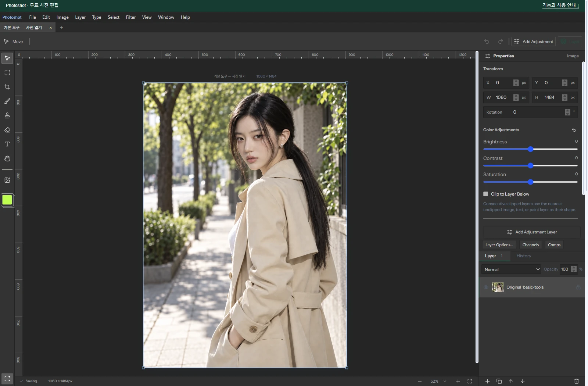
Task: Open the Filter menu
Action: [x=131, y=17]
